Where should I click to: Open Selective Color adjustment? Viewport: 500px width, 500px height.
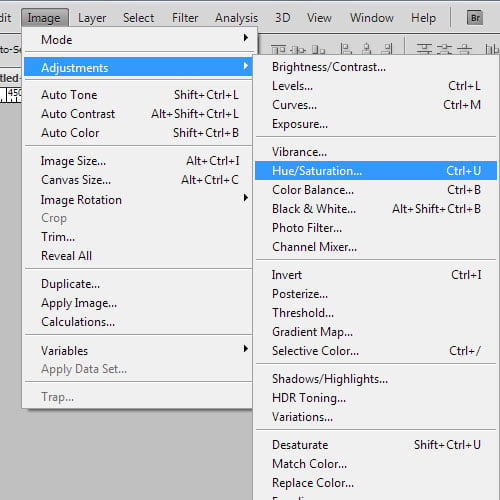[x=376, y=351]
